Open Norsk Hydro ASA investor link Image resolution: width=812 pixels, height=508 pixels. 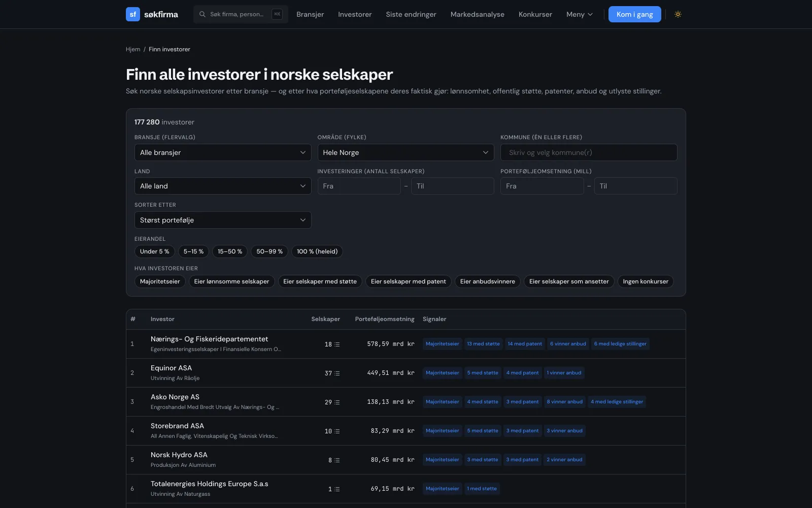179,455
